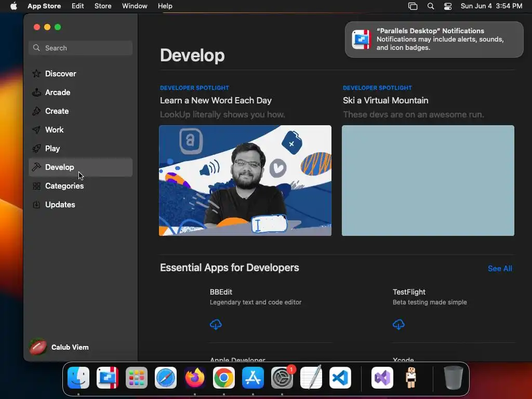Launch Google Chrome from the Dock
532x399 pixels.
pos(224,378)
